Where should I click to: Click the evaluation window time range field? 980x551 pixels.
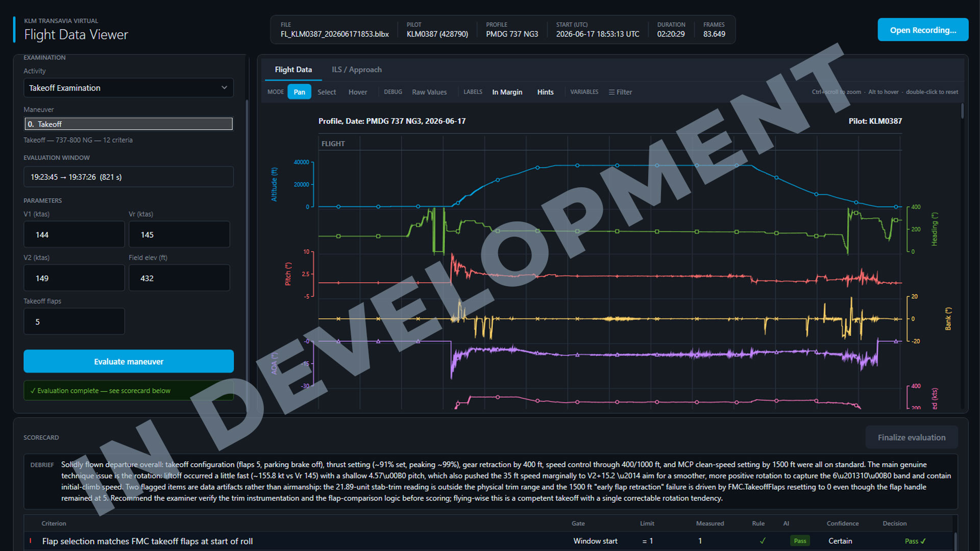[129, 177]
